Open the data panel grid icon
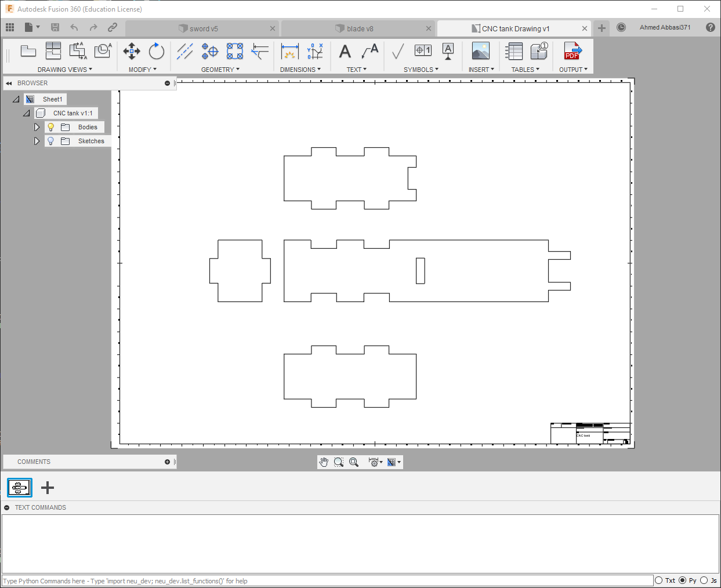 click(10, 27)
